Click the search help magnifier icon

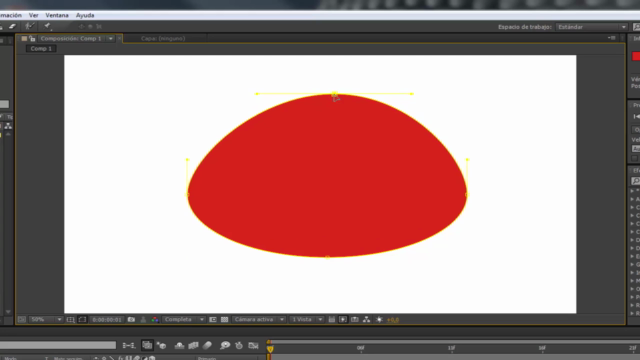(x=636, y=27)
